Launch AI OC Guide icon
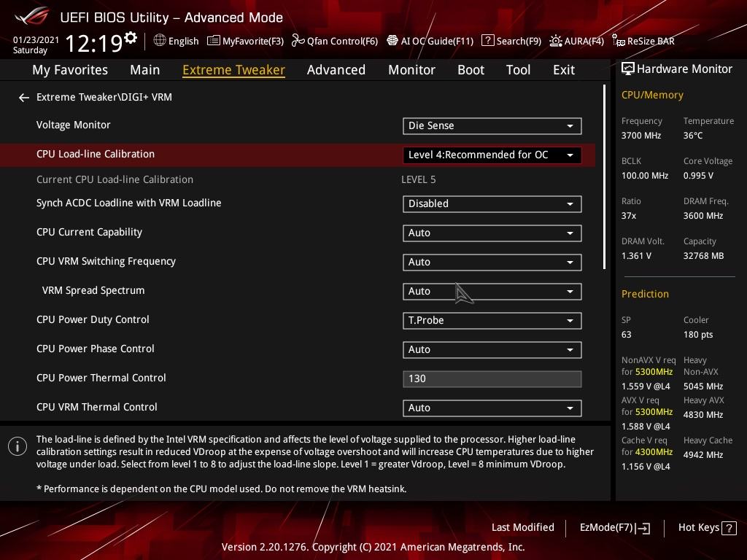Screen dimensions: 747x560 click(392, 41)
